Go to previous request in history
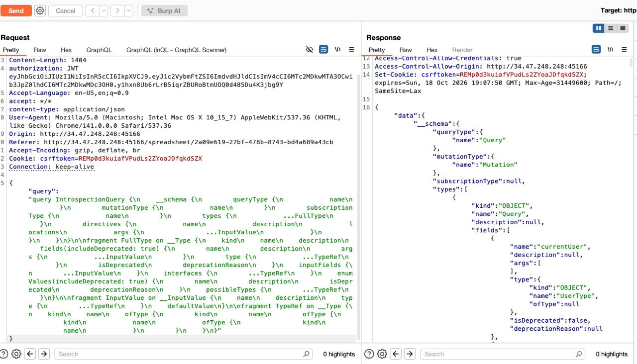Image resolution: width=637 pixels, height=364 pixels. point(93,10)
